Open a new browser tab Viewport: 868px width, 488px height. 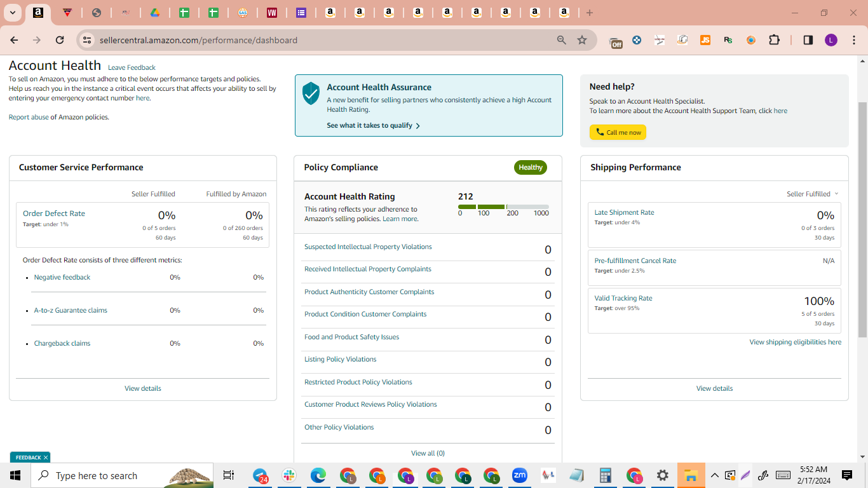[590, 13]
